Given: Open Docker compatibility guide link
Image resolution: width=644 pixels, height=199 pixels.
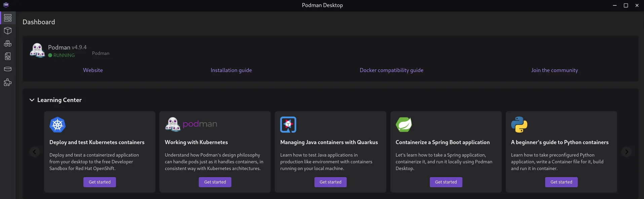Looking at the screenshot, I should click(391, 70).
